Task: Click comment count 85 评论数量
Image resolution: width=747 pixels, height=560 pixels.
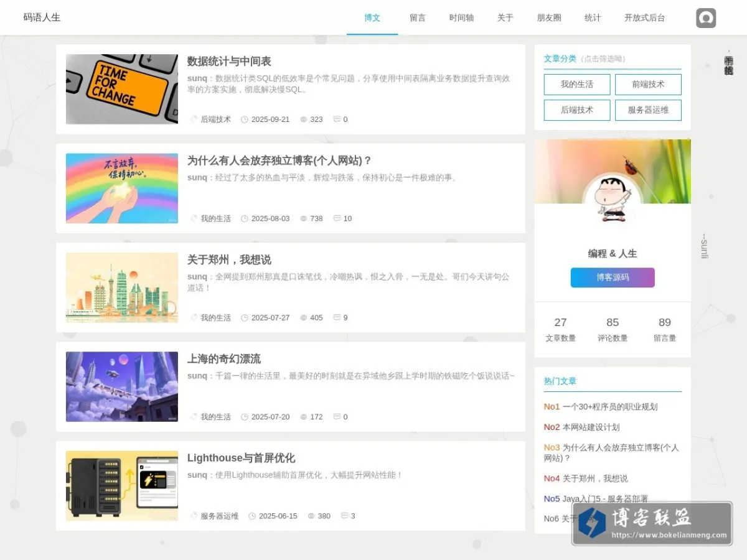Action: (613, 330)
